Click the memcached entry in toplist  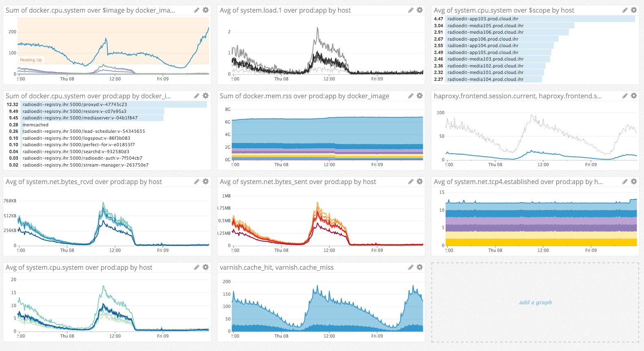click(35, 125)
